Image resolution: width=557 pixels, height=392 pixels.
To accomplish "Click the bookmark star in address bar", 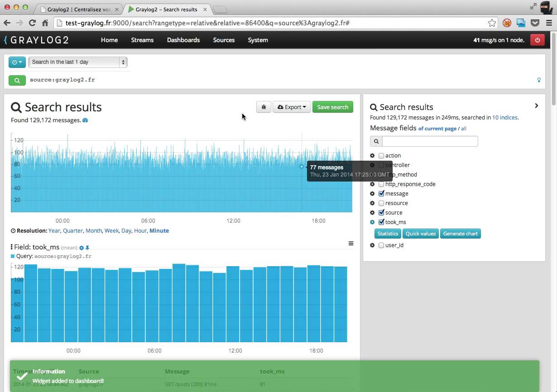I will tap(492, 23).
